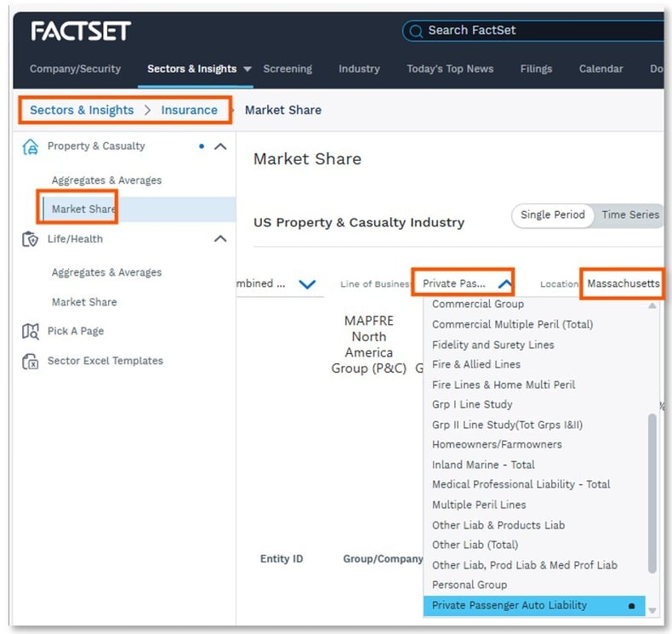Open the Sectors & Insights menu arrow
Viewport: 672px width, 634px height.
[x=248, y=69]
